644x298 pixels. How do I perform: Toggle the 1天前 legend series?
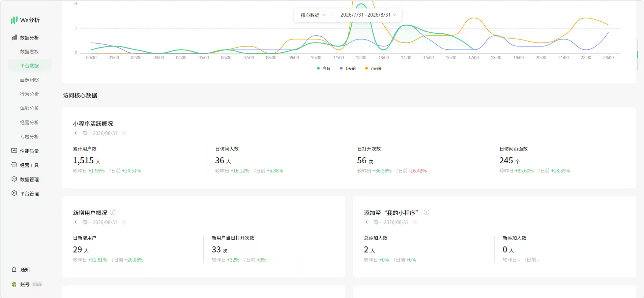coord(348,68)
